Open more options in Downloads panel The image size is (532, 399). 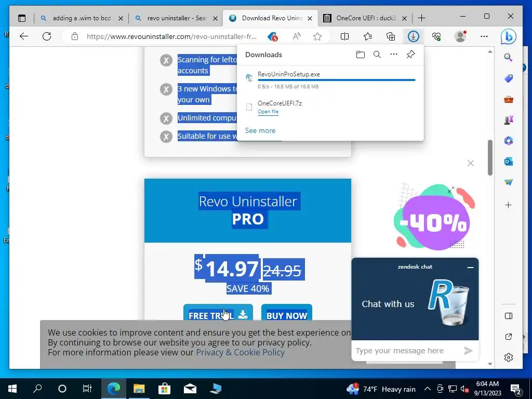394,54
